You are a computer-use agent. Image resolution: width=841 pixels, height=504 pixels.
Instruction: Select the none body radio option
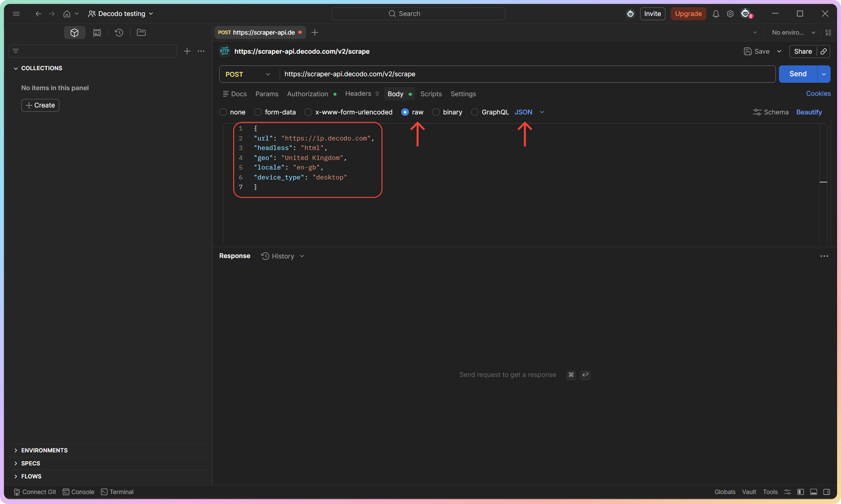223,112
